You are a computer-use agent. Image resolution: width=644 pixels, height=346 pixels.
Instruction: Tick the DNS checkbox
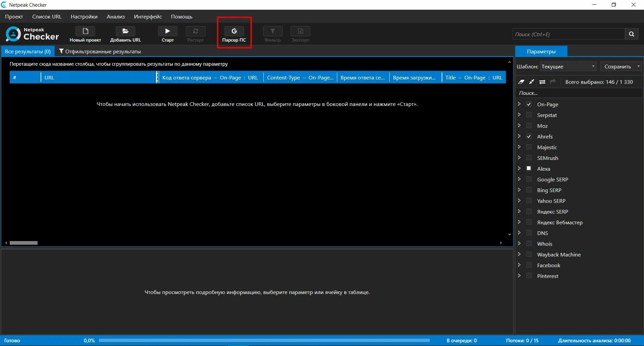[529, 233]
